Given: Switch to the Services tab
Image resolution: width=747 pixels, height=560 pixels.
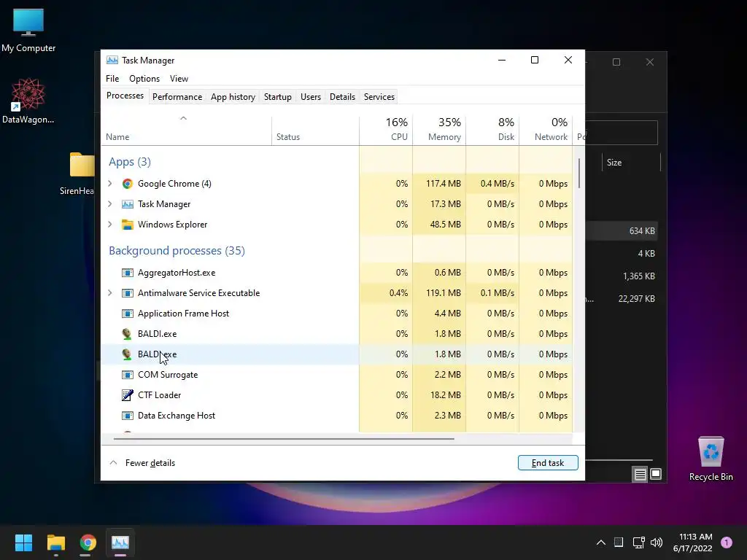Looking at the screenshot, I should click(x=379, y=97).
